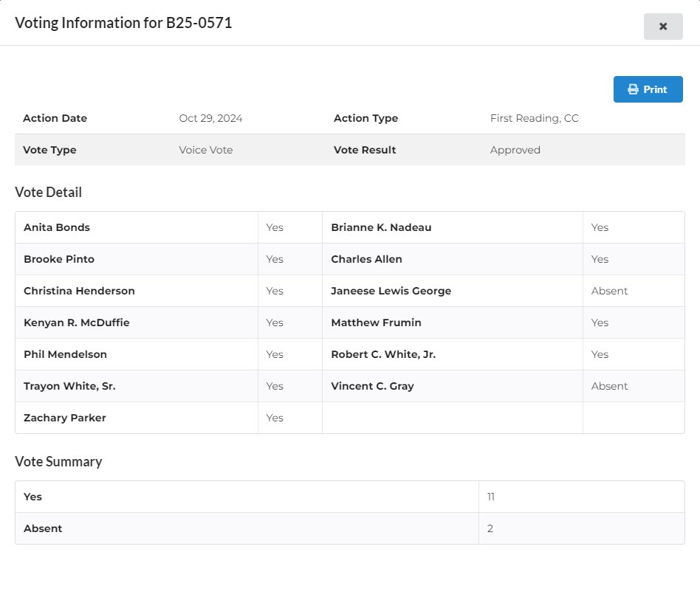Select Christina Henderson's Yes vote
Viewport: 700px width, 614px height.
275,291
